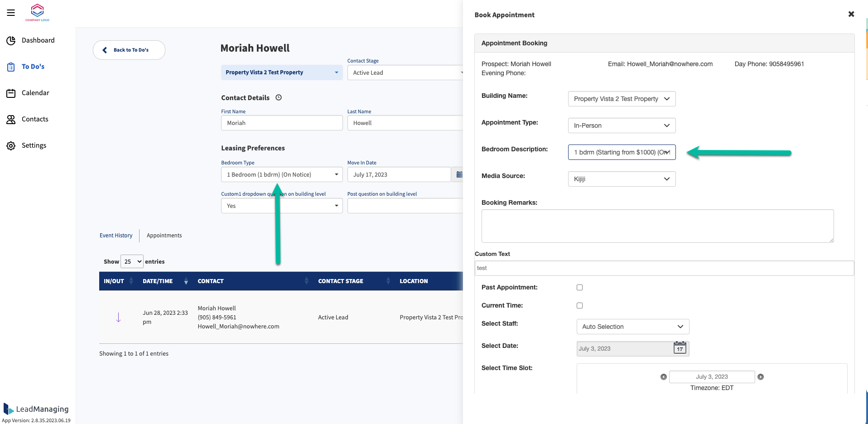Click the Contacts people icon
Viewport: 868px width, 424px height.
coord(11,120)
